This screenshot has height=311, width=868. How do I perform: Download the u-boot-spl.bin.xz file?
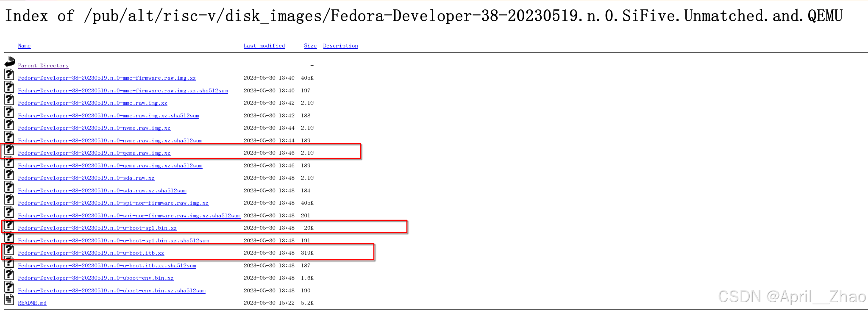point(97,228)
